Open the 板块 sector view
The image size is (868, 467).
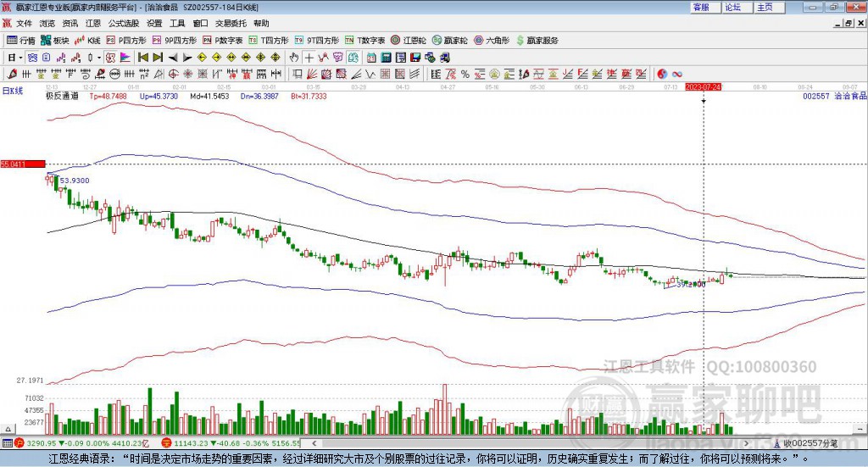[56, 40]
